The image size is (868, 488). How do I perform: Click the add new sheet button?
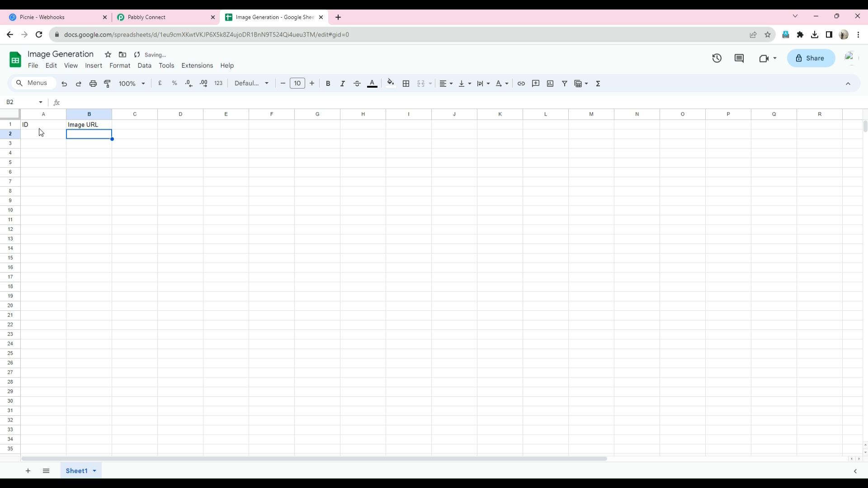tap(28, 471)
